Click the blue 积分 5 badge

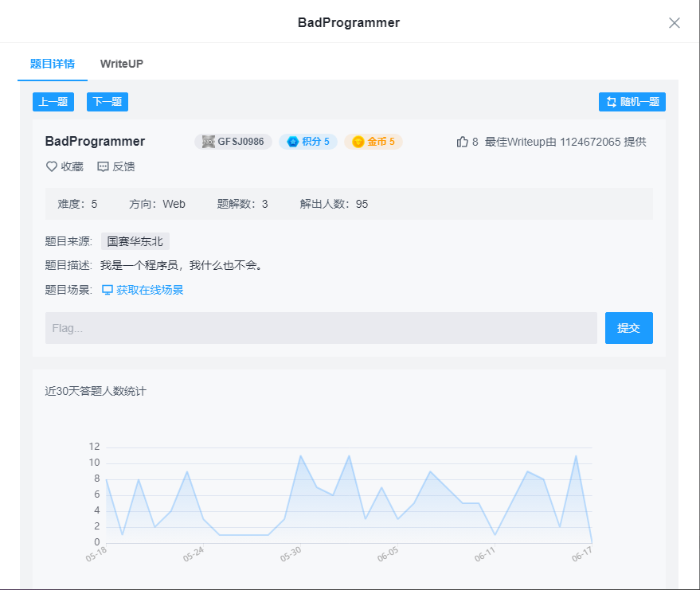308,141
